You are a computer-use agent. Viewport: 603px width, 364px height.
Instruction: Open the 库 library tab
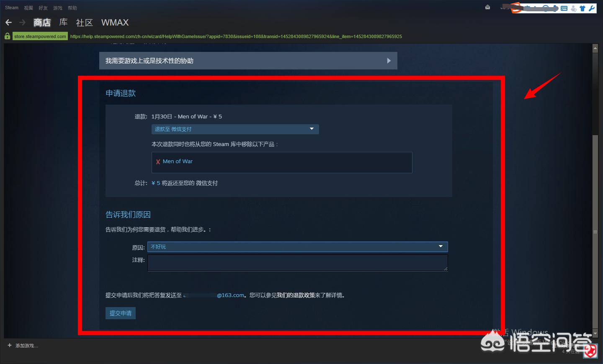64,22
